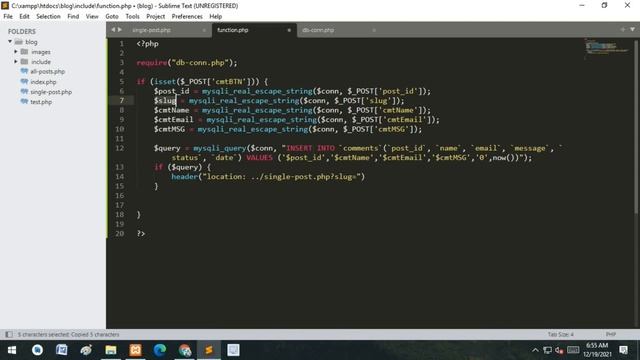Click the new tab plus icon
This screenshot has width=640, height=360.
click(x=622, y=29)
